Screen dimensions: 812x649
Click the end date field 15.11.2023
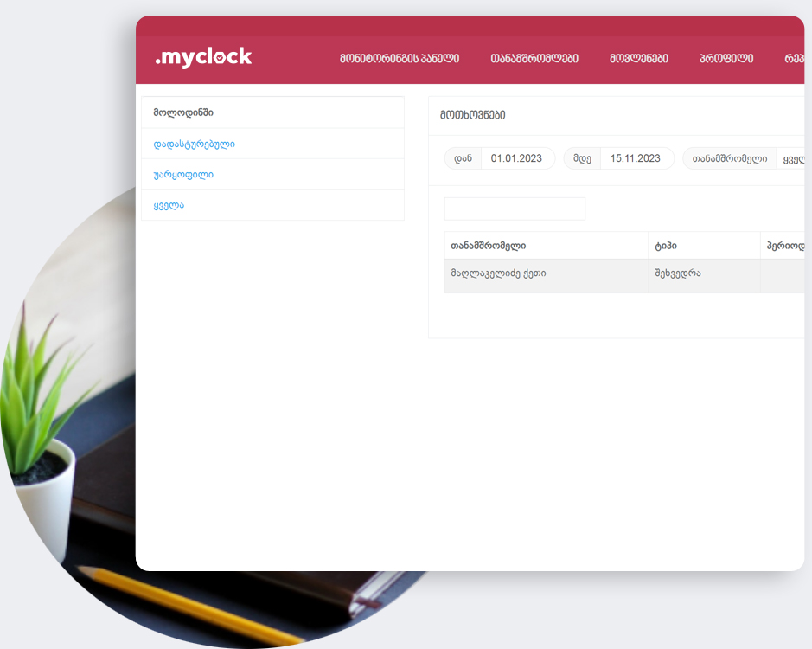pyautogui.click(x=636, y=158)
